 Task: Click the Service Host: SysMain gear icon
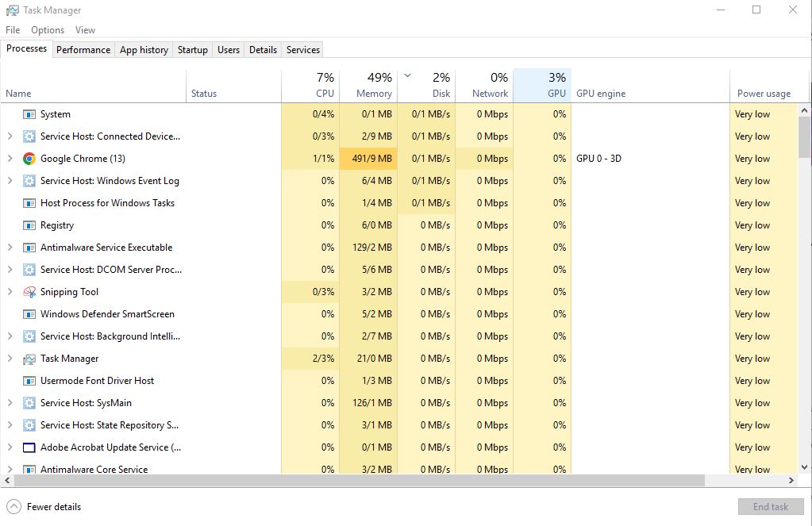coord(29,403)
